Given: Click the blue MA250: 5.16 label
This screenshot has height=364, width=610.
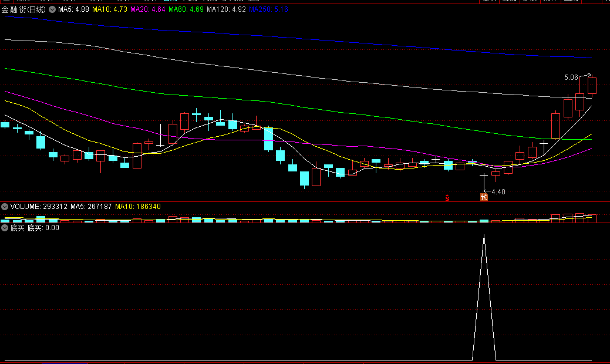Looking at the screenshot, I should click(x=268, y=9).
